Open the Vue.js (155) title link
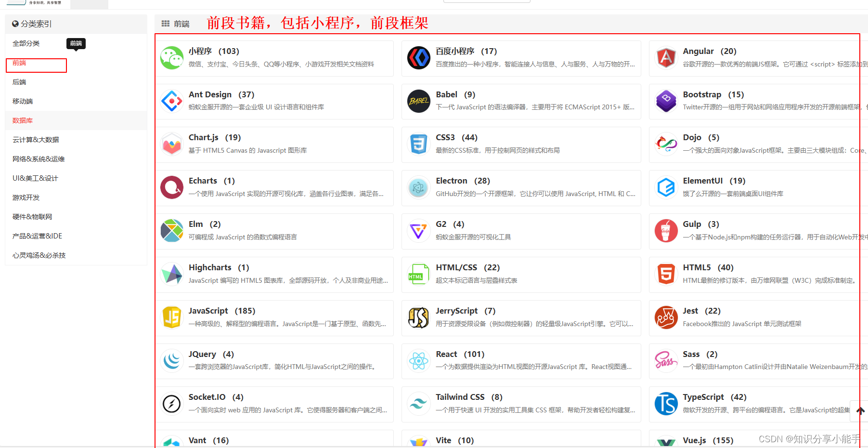The image size is (868, 448). point(708,440)
